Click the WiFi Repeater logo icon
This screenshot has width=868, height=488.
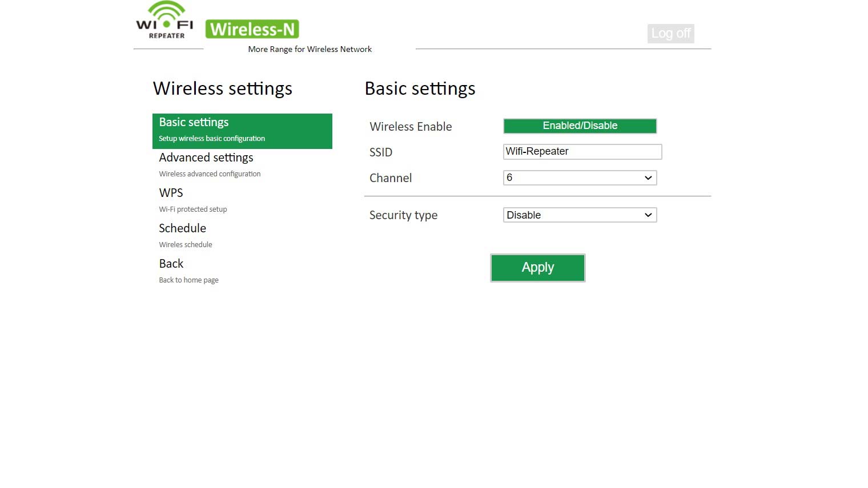coord(164,20)
